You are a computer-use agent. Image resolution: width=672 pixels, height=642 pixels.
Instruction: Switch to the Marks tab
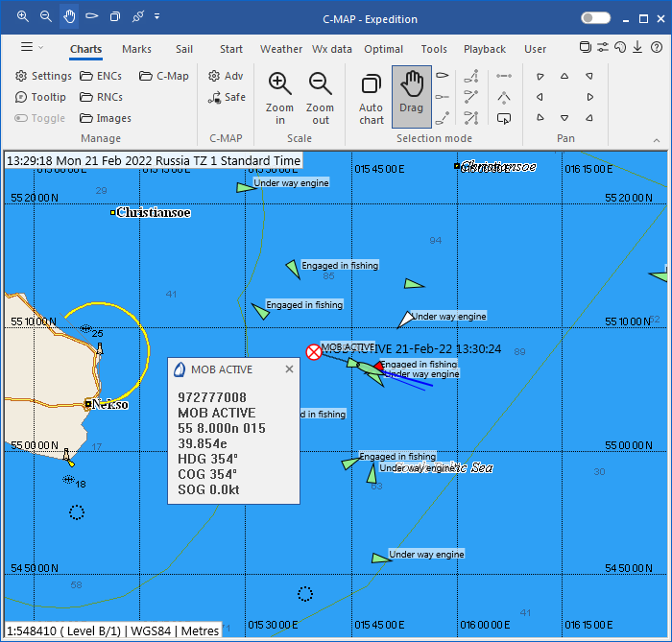pos(136,49)
